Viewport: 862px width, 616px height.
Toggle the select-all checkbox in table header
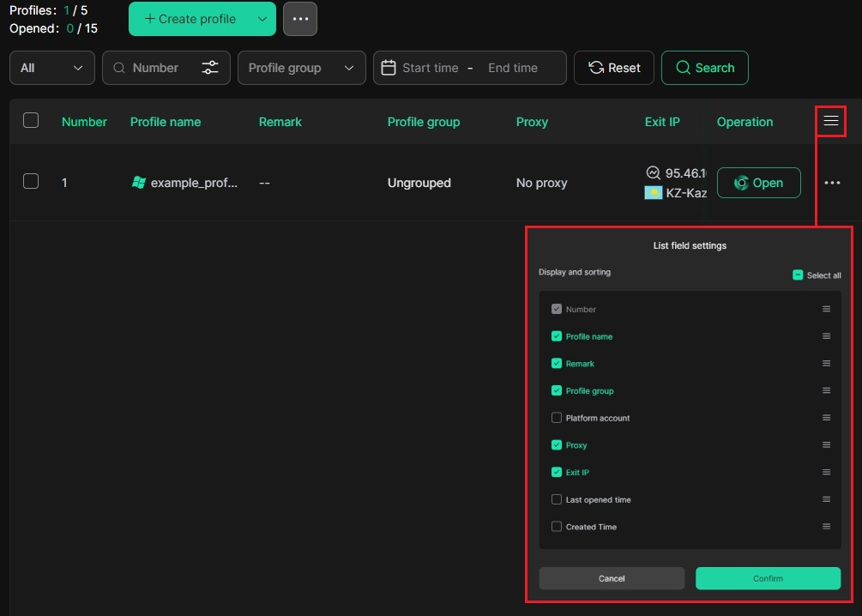click(31, 120)
